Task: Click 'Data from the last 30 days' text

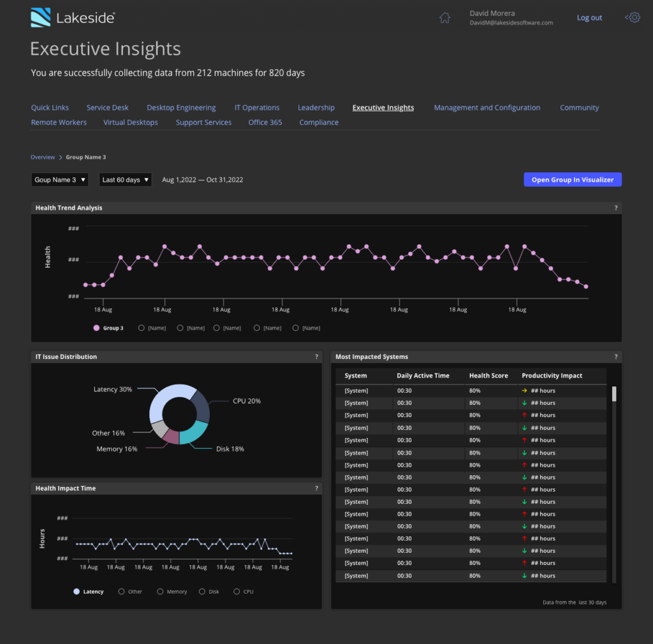Action: coord(575,603)
